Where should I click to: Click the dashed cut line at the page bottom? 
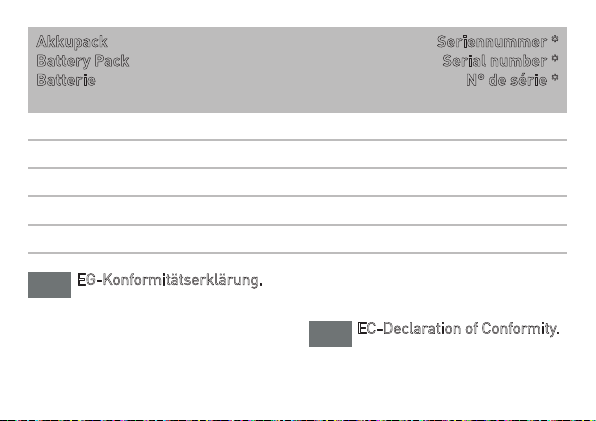click(x=298, y=420)
